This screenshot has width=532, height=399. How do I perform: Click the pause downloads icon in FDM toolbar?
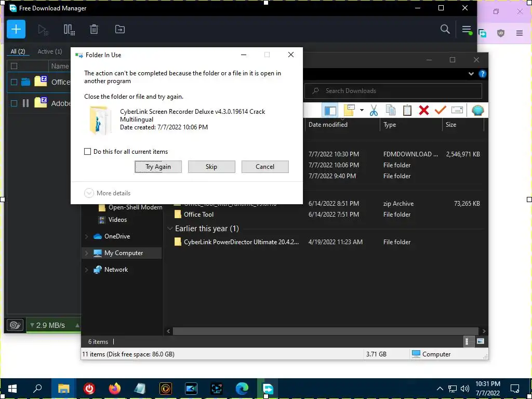[x=69, y=30]
